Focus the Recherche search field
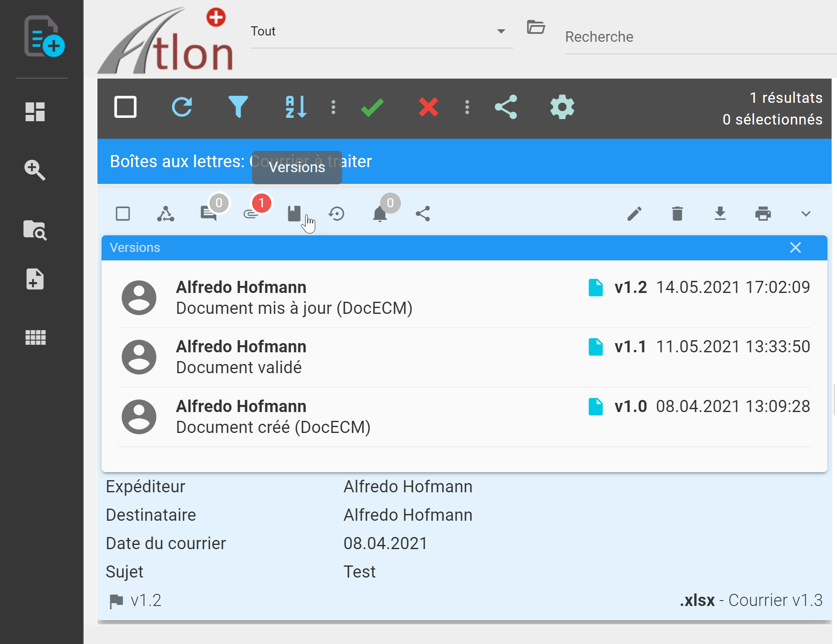This screenshot has width=837, height=644. coord(701,37)
